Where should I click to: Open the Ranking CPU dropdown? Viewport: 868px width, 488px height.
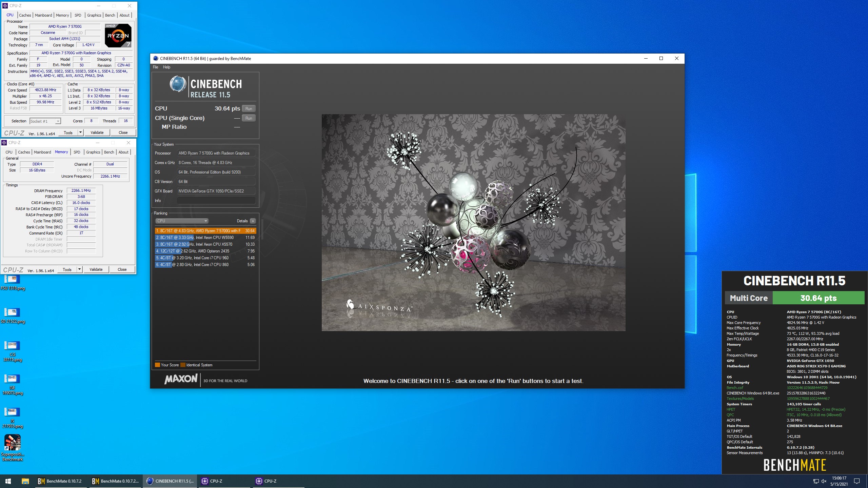pyautogui.click(x=182, y=221)
